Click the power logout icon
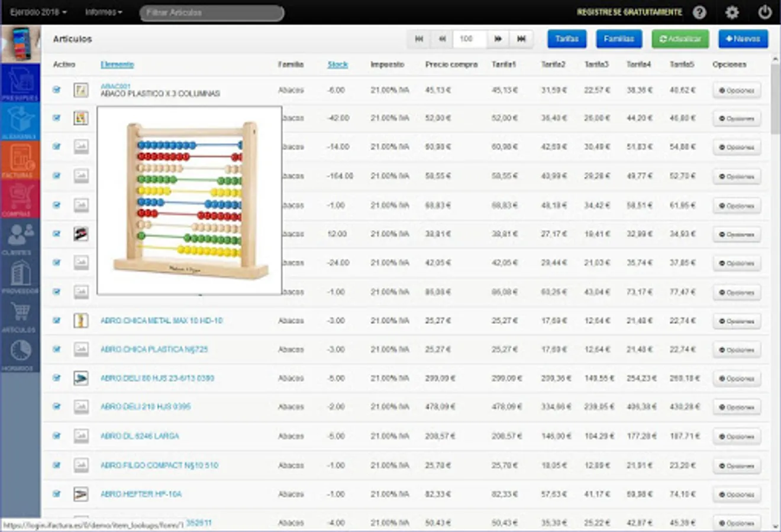Viewport: 781px width, 532px height. click(x=764, y=12)
